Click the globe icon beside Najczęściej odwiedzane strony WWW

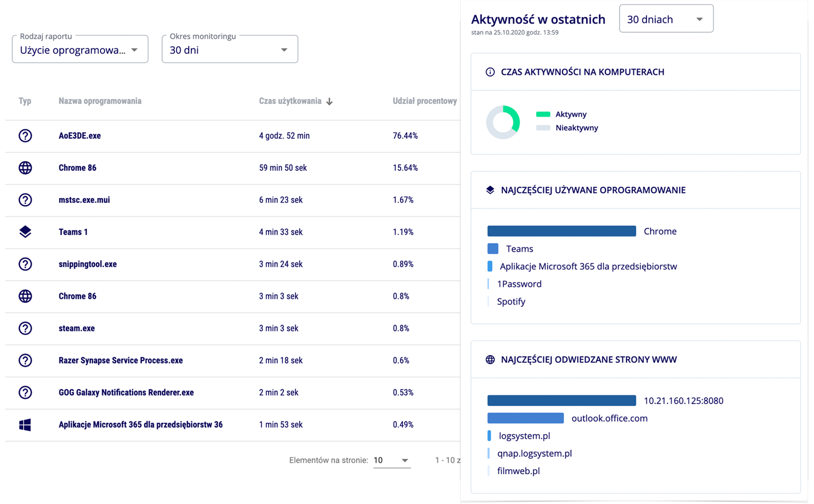point(490,359)
